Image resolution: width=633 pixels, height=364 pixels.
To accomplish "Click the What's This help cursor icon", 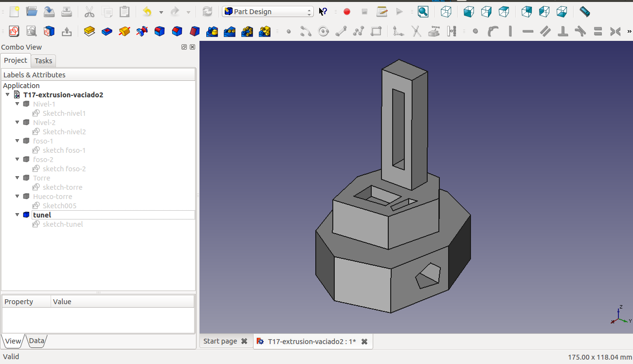I will coord(323,12).
